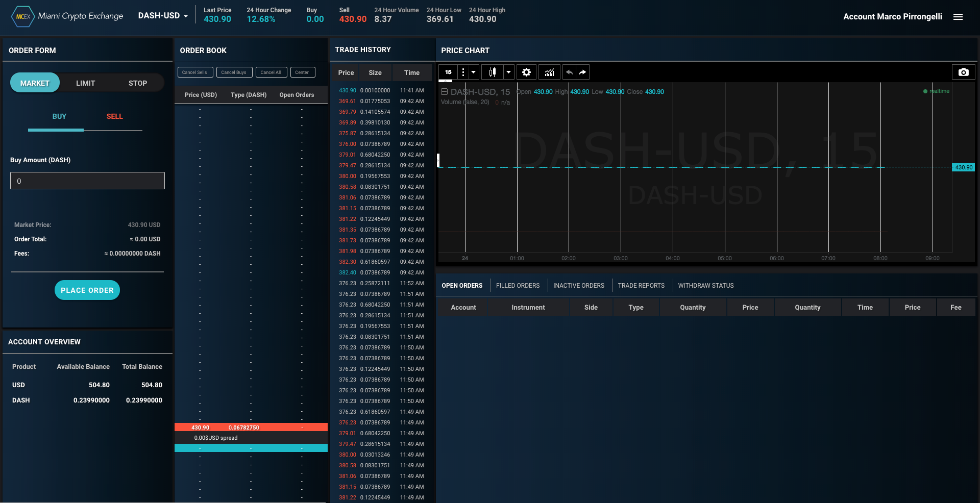Open the WITHDRAW STATUS tab

[706, 286]
